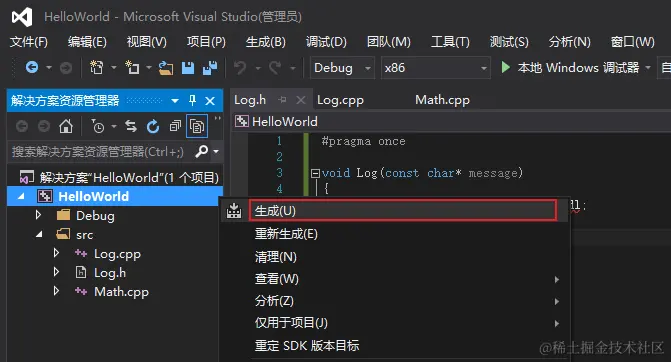Image resolution: width=671 pixels, height=362 pixels.
Task: Click the Solution Explorer back button
Action: (22, 126)
